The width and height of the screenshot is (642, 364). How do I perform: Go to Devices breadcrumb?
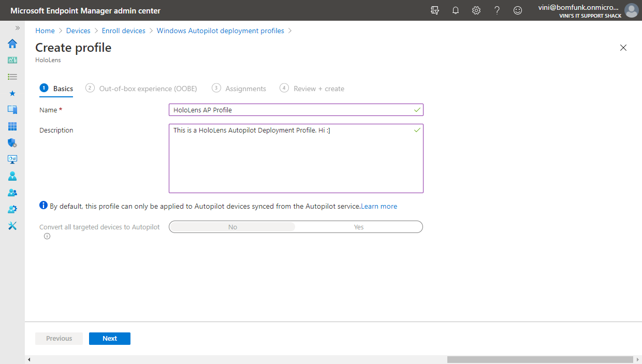coord(78,31)
